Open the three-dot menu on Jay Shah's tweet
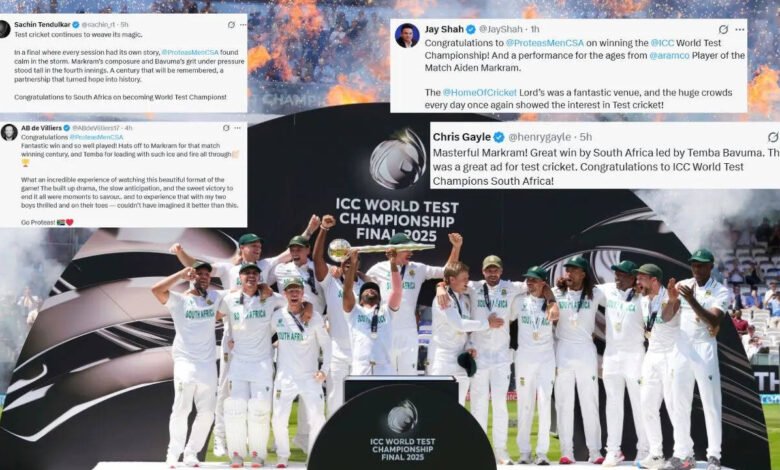The height and width of the screenshot is (470, 780). coord(740,29)
